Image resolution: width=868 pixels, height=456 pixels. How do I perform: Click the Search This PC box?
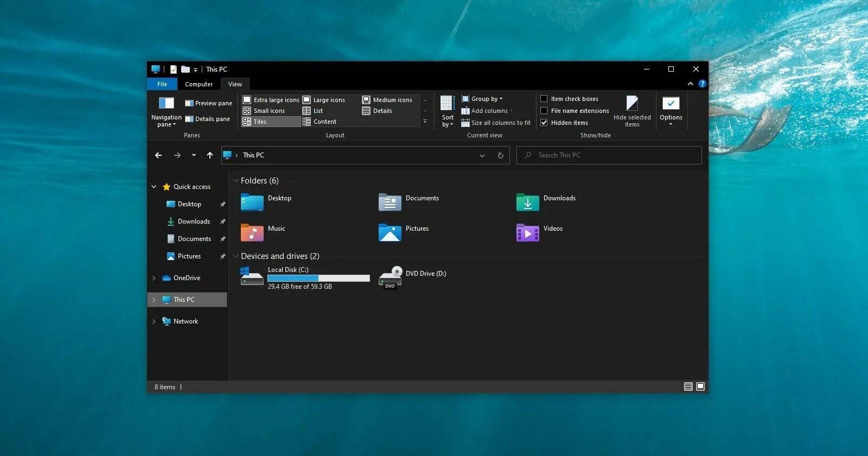point(609,155)
